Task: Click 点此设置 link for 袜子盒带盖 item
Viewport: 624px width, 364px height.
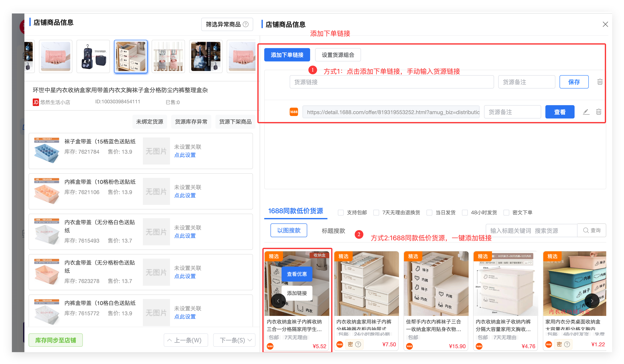Action: (x=185, y=155)
